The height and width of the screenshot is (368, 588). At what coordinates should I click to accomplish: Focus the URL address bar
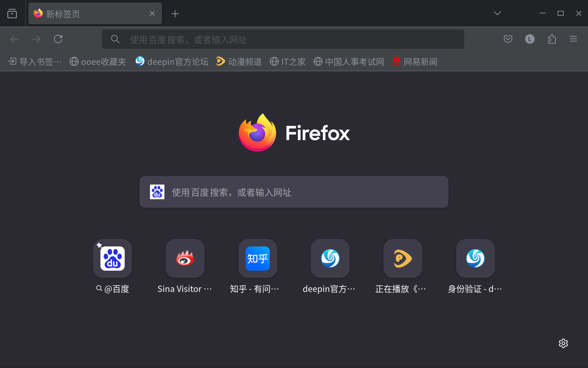(x=283, y=40)
